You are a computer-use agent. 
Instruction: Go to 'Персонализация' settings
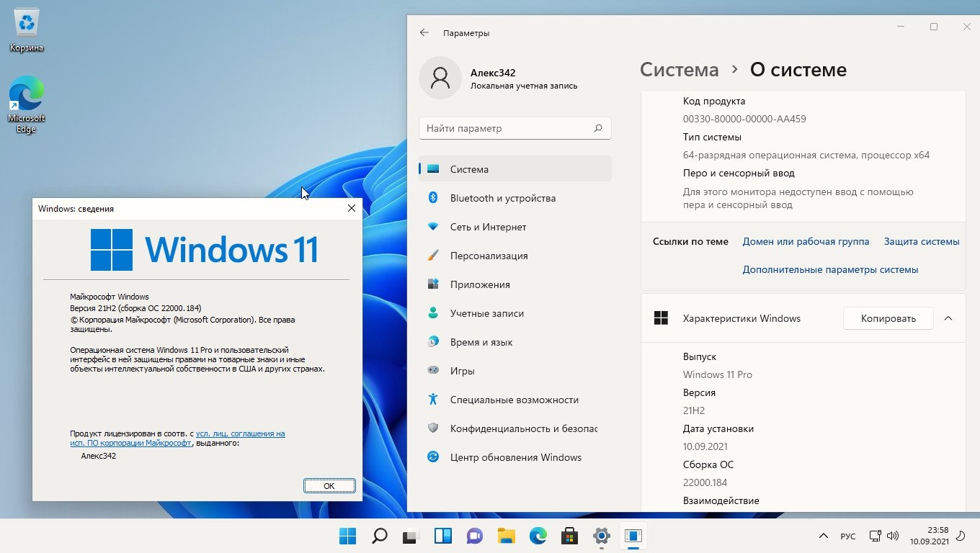514,256
